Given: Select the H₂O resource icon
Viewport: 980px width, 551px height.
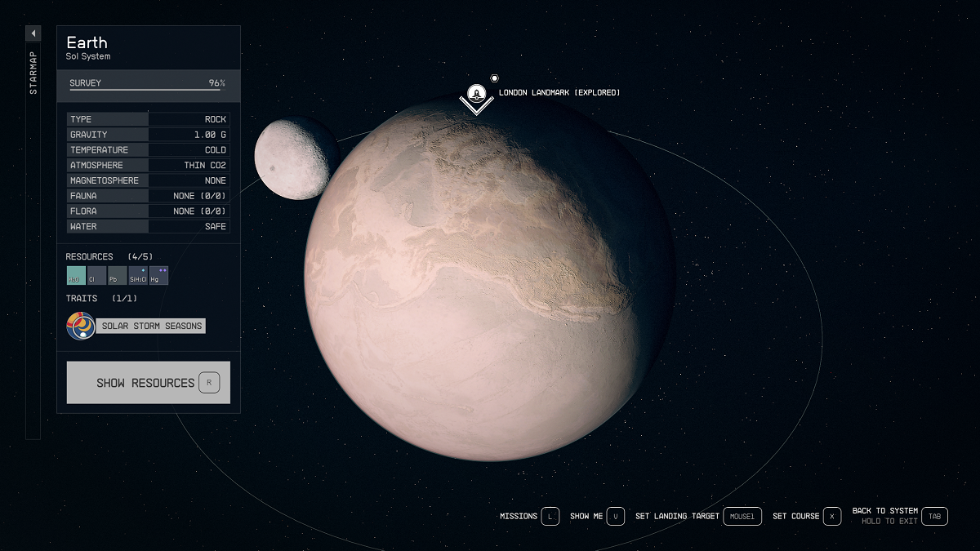Looking at the screenshot, I should pyautogui.click(x=74, y=275).
